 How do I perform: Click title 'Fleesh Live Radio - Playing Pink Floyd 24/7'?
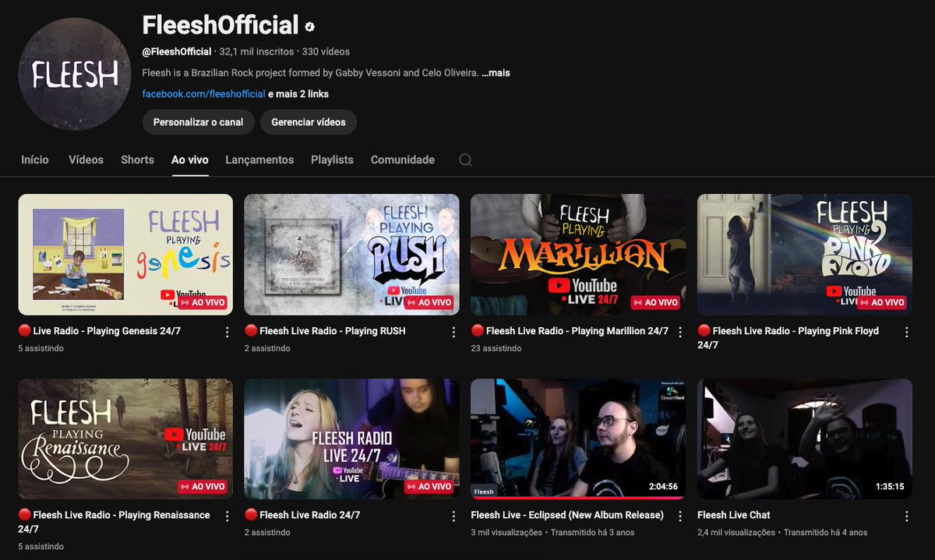[788, 338]
